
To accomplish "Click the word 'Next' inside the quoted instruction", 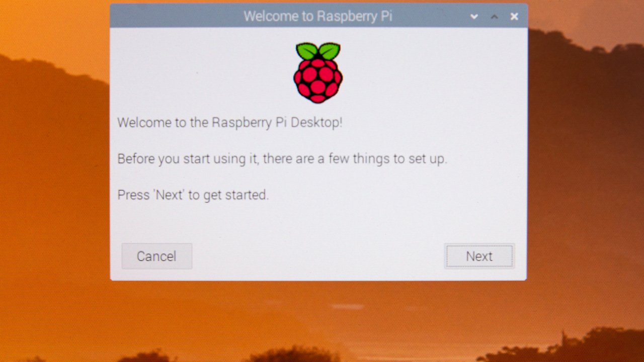I will [x=169, y=195].
